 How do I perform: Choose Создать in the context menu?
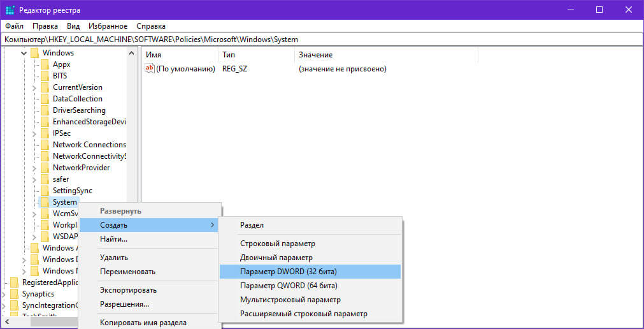click(148, 225)
